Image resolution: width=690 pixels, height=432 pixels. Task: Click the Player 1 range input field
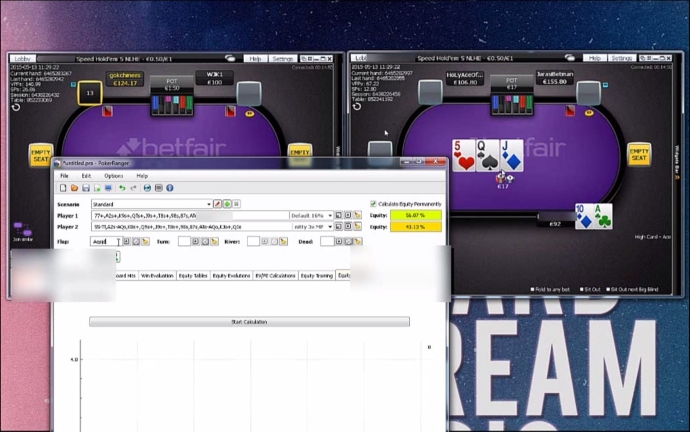(x=190, y=216)
